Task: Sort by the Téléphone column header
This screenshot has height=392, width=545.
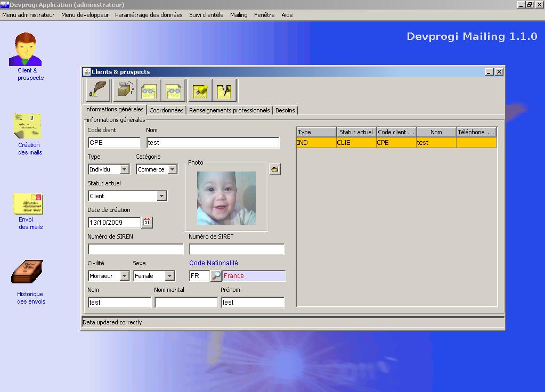Action: (x=476, y=132)
